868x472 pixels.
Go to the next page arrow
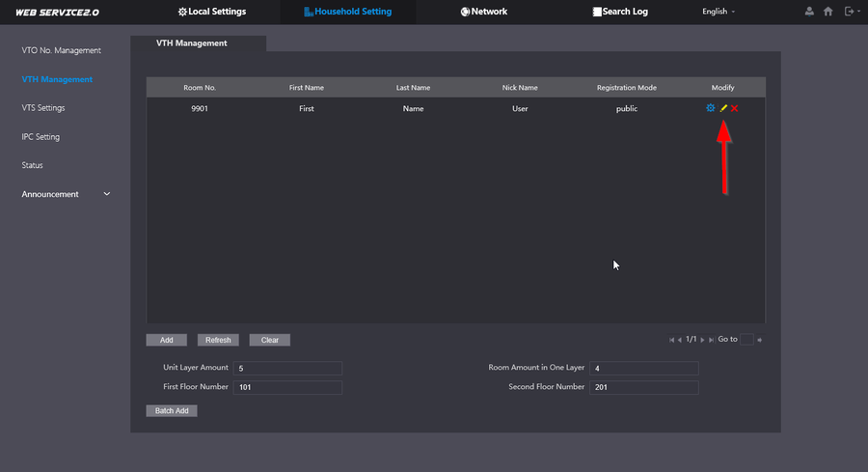703,340
